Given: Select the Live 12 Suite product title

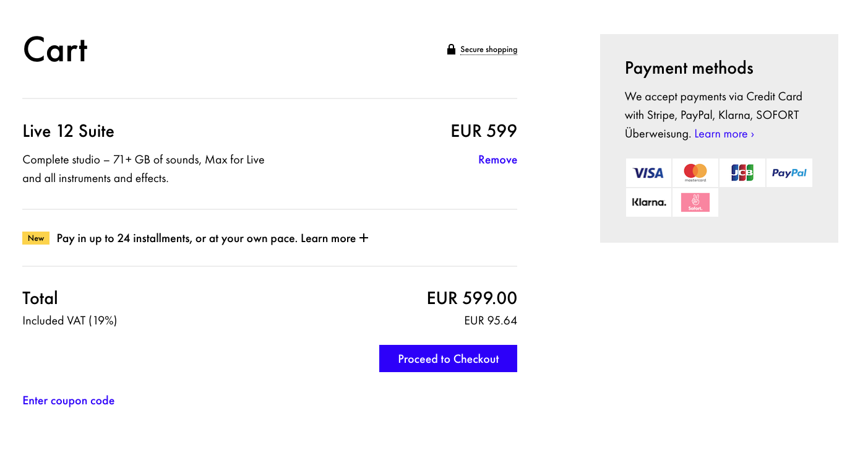Looking at the screenshot, I should (x=68, y=131).
